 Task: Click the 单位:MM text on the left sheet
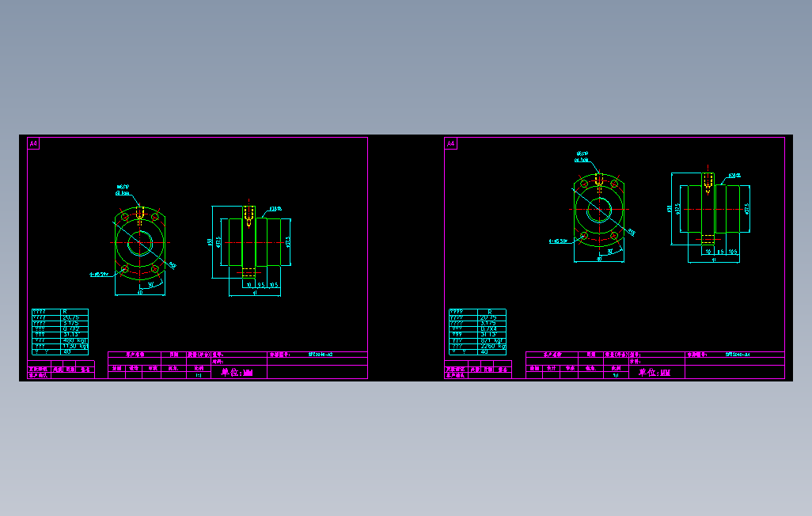(x=237, y=372)
